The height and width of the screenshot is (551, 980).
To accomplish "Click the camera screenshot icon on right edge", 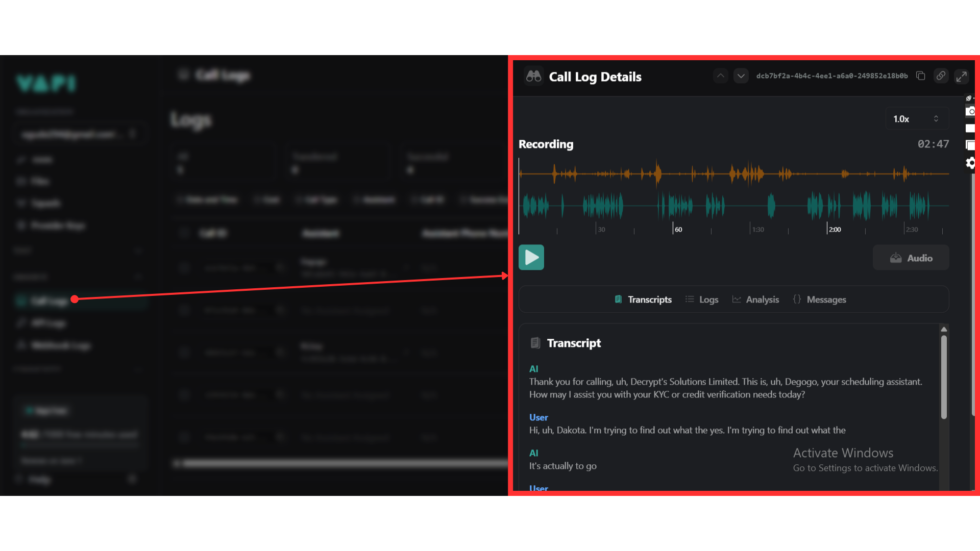I will pos(970,111).
